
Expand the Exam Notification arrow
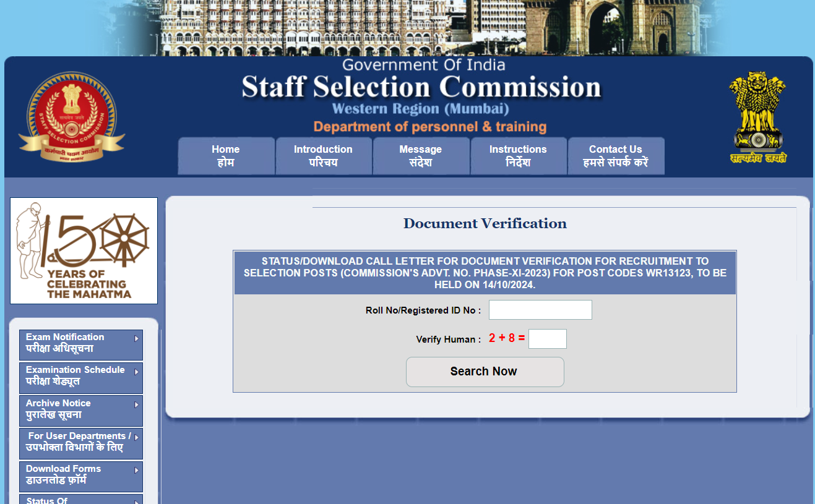(137, 338)
